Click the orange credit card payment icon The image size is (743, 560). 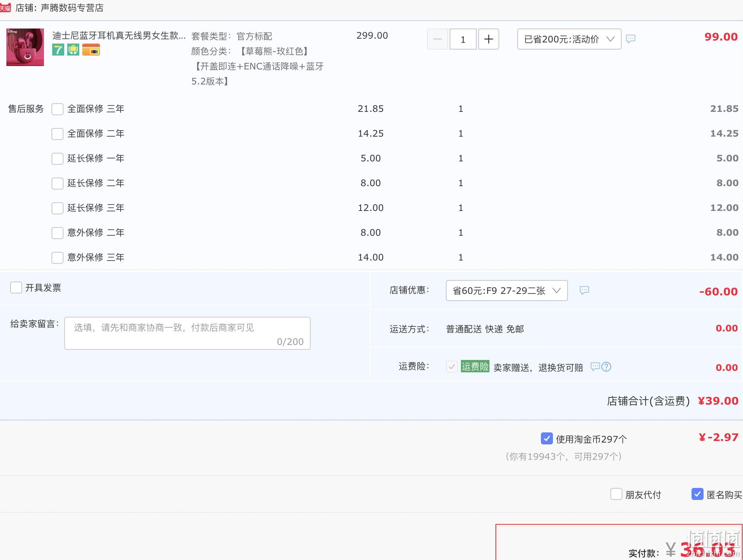click(91, 50)
